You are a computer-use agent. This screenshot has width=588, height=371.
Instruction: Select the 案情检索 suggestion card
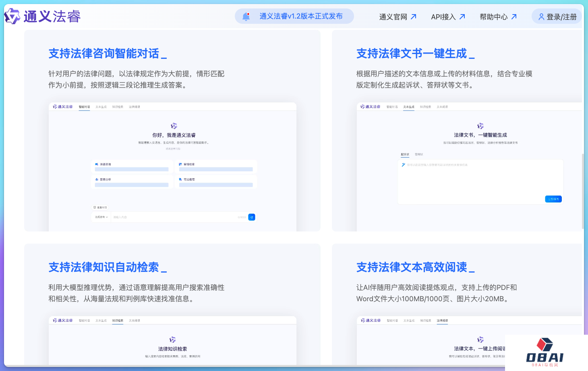(216, 167)
